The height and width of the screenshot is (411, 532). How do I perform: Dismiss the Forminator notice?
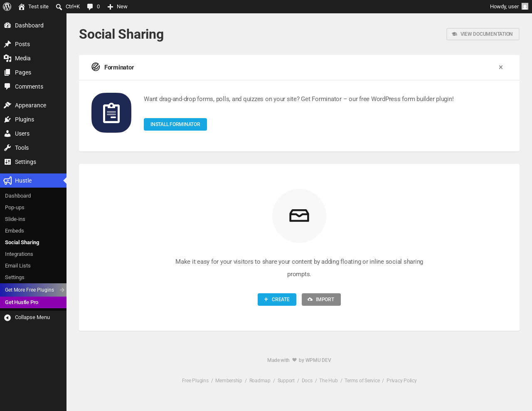501,67
